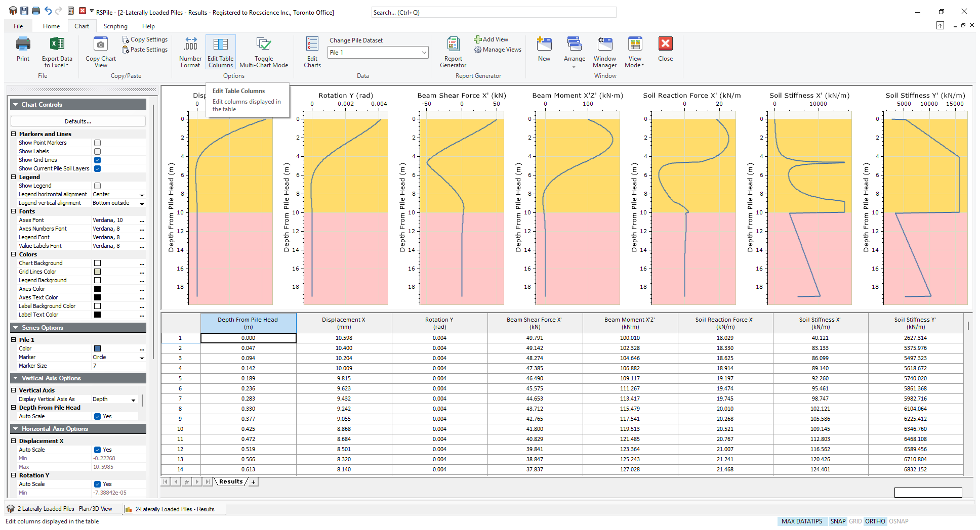
Task: Click the Defaults... button
Action: tap(78, 121)
